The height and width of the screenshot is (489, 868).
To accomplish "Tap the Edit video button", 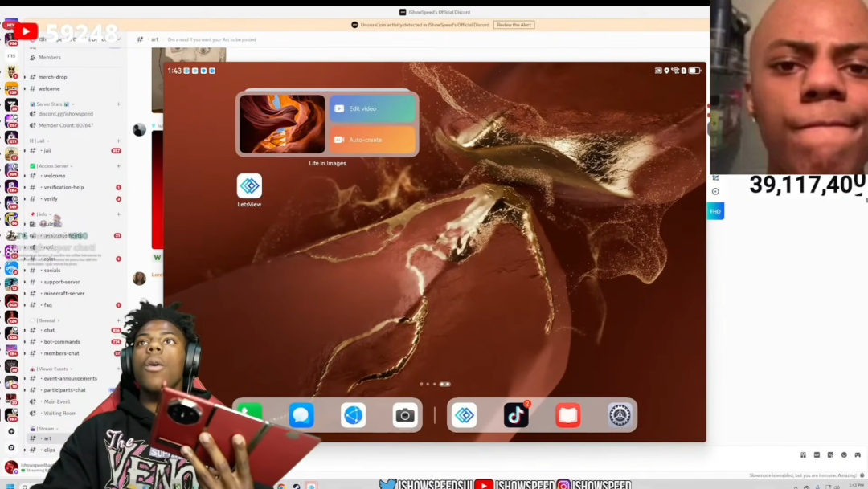I will coord(372,108).
